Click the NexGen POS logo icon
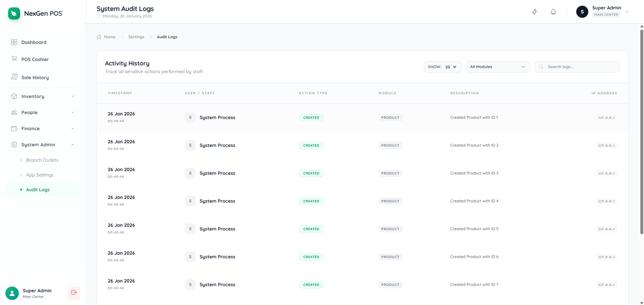This screenshot has width=644, height=305. click(x=13, y=13)
